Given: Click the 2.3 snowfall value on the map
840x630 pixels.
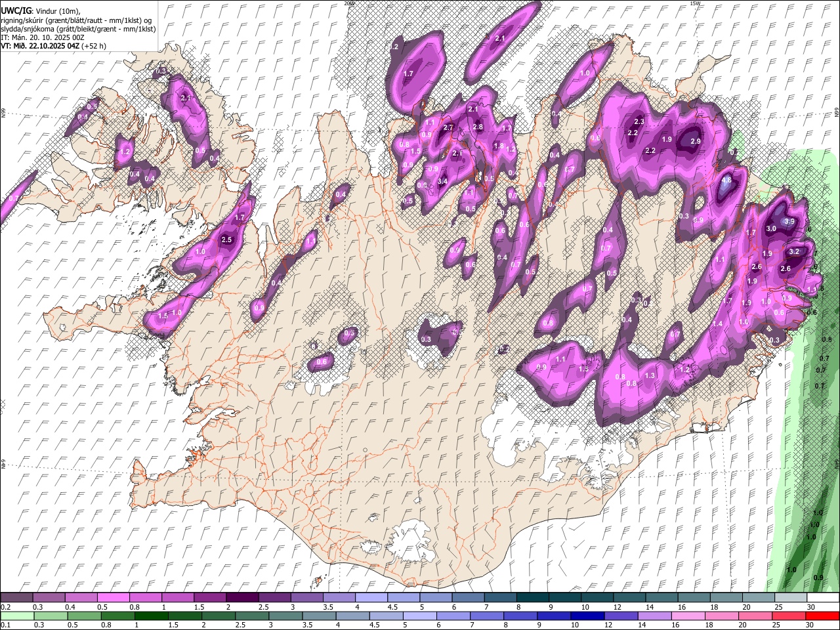Looking at the screenshot, I should coord(639,122).
